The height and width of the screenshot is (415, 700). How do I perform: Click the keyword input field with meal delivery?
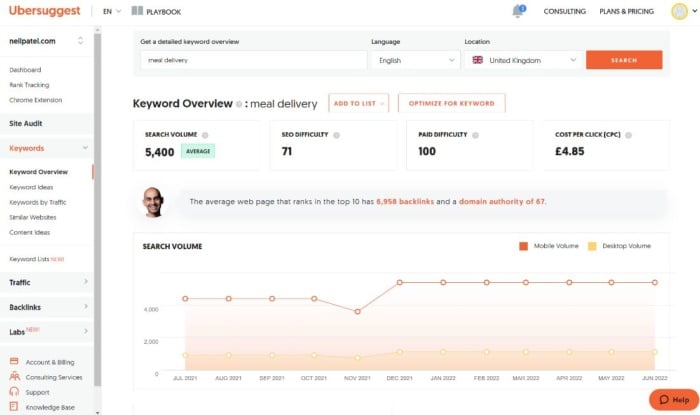click(254, 60)
